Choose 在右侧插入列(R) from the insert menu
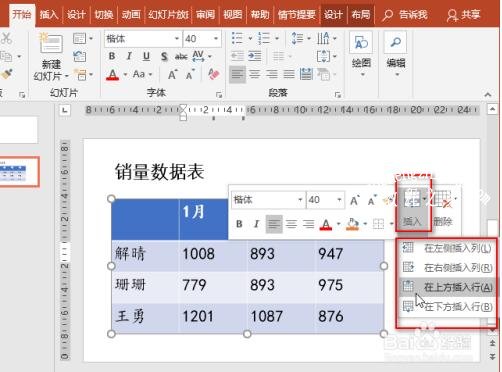The height and width of the screenshot is (372, 502). tap(447, 267)
